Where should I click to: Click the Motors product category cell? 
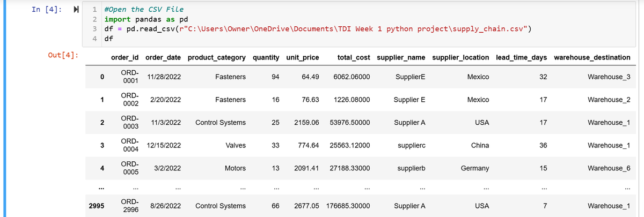point(236,168)
